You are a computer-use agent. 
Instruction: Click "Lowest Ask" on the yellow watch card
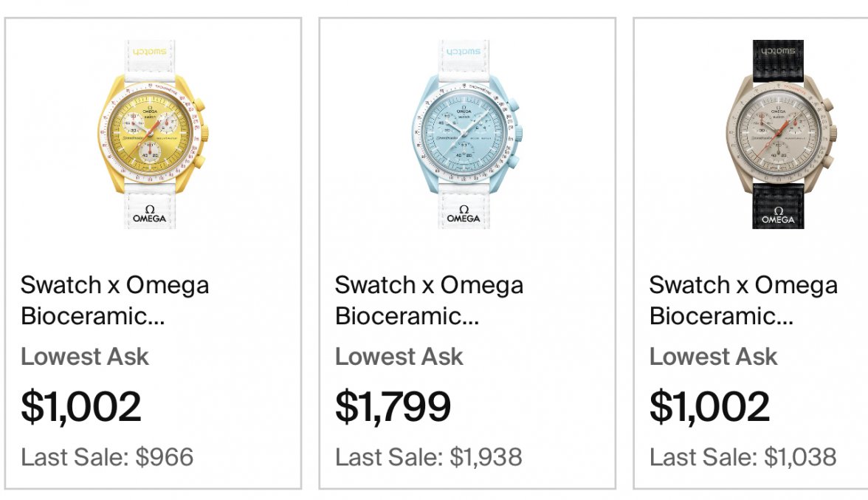pos(85,357)
